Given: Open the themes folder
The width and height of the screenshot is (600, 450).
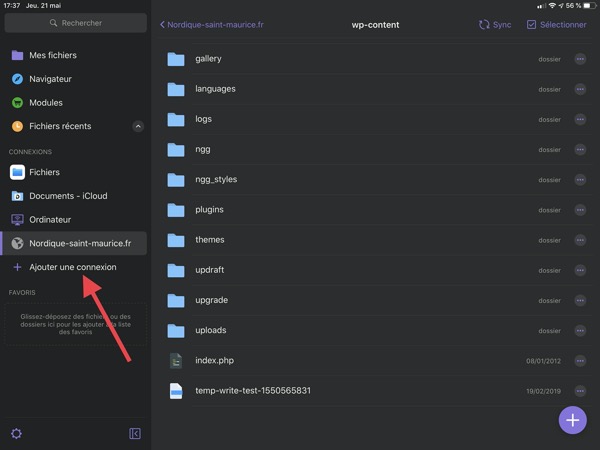Looking at the screenshot, I should pyautogui.click(x=209, y=240).
